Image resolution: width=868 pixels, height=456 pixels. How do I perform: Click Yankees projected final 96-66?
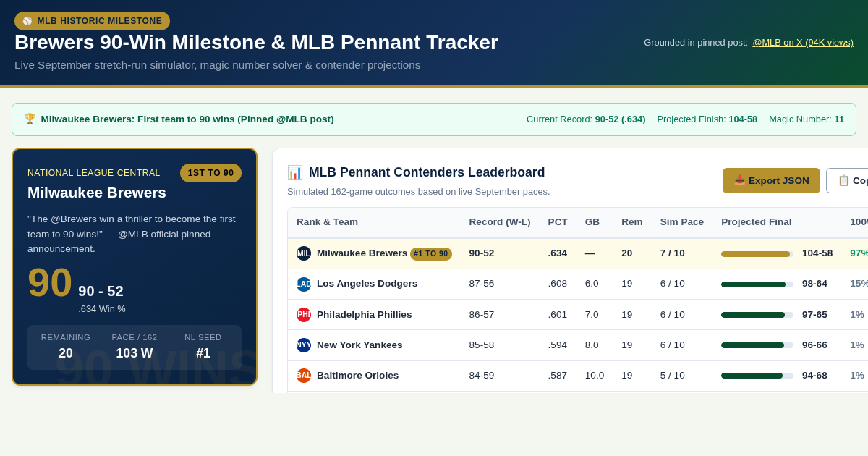(x=814, y=345)
